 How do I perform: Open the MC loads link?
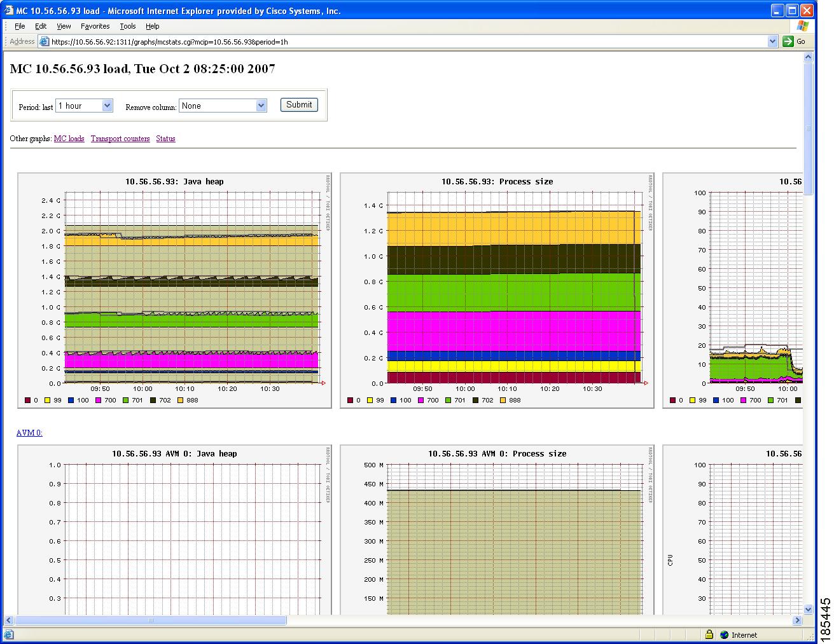click(69, 139)
